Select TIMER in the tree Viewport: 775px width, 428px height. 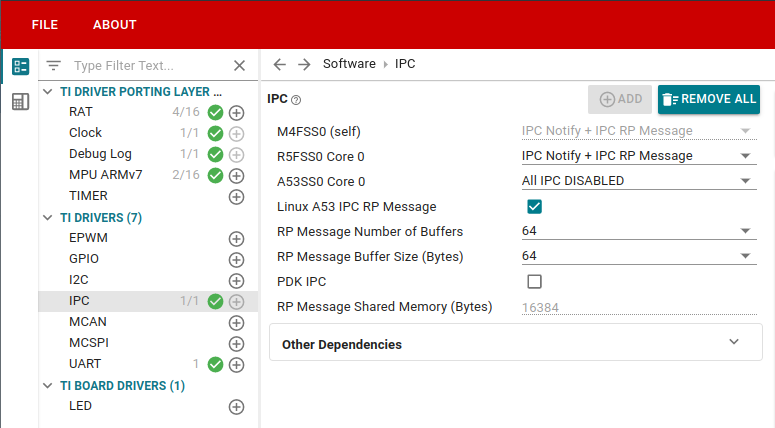point(88,196)
